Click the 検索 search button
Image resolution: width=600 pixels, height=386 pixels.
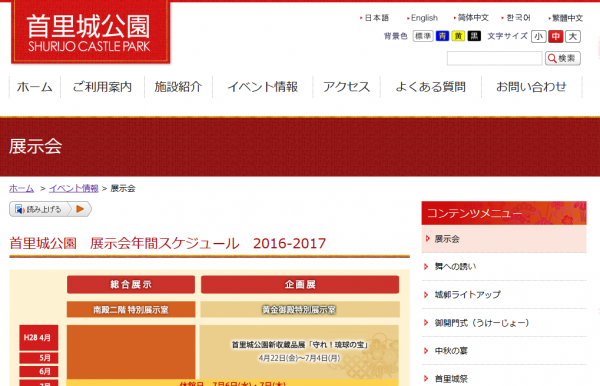pyautogui.click(x=562, y=59)
